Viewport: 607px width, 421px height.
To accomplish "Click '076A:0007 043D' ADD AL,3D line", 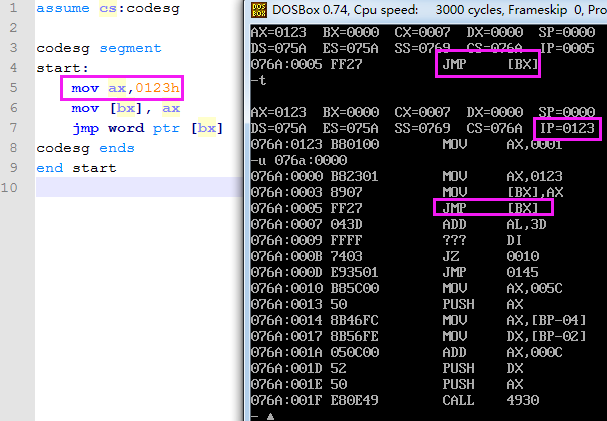I will pos(399,224).
